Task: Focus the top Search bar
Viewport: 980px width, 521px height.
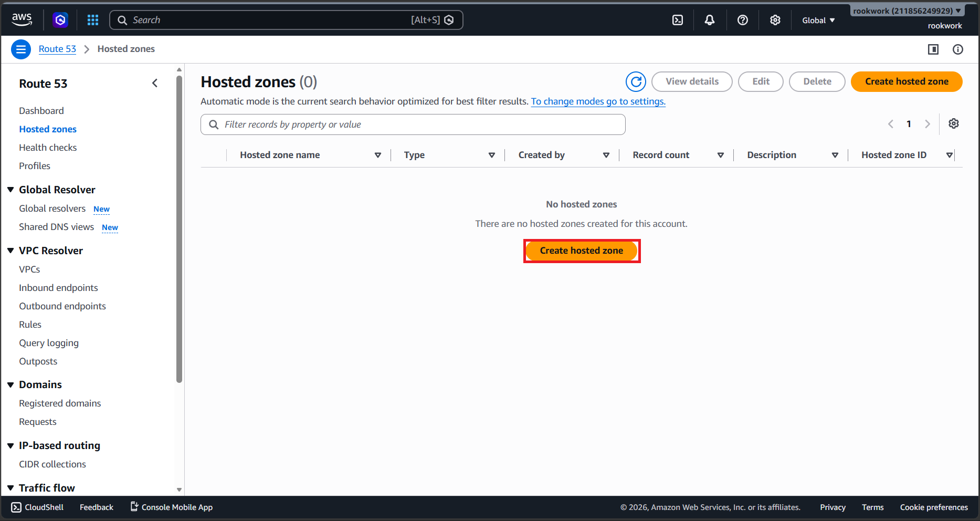Action: (x=286, y=20)
